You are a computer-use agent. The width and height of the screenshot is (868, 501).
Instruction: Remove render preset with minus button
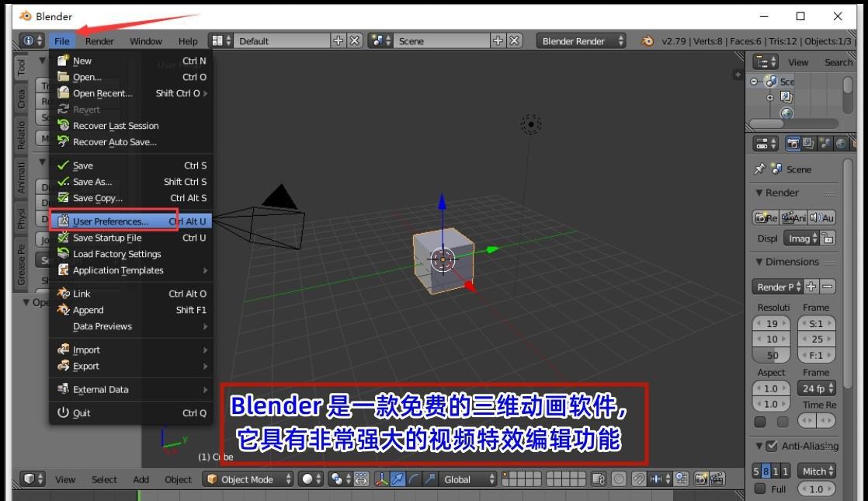[827, 287]
